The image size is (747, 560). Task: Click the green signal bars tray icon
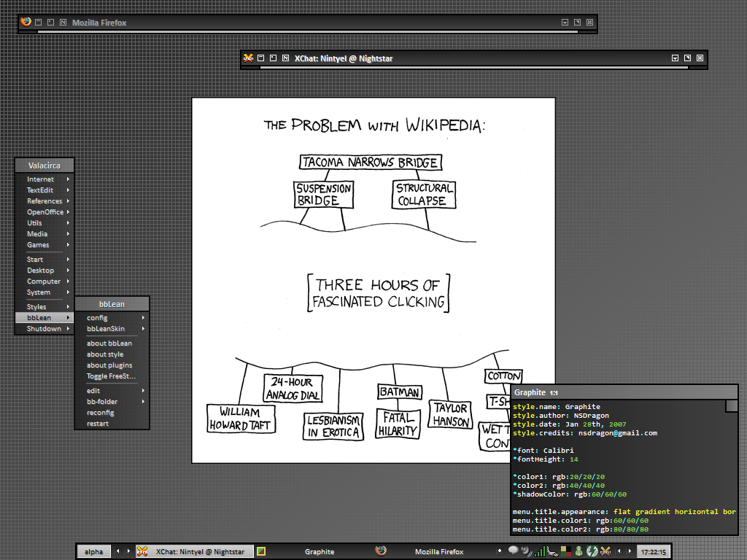pyautogui.click(x=540, y=551)
